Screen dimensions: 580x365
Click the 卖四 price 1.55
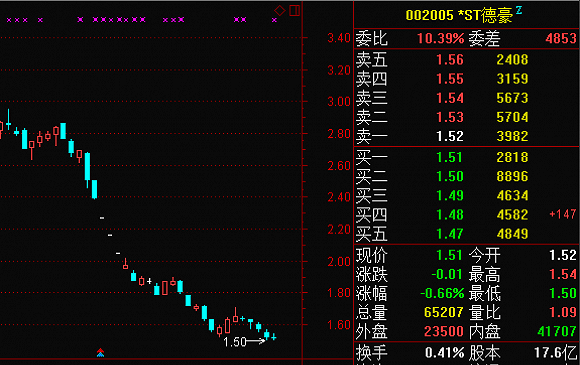450,79
